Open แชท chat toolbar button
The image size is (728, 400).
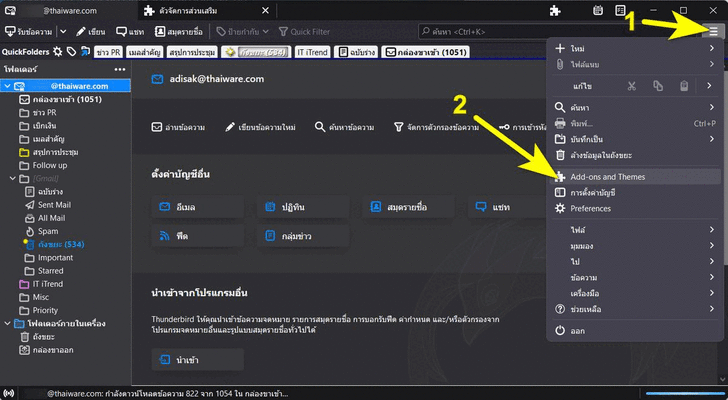(x=130, y=32)
